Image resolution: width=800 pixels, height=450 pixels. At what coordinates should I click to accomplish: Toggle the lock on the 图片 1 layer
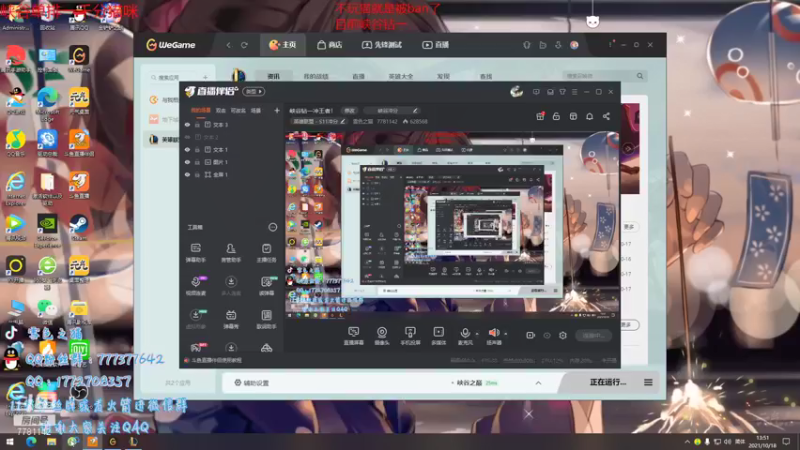click(x=197, y=162)
